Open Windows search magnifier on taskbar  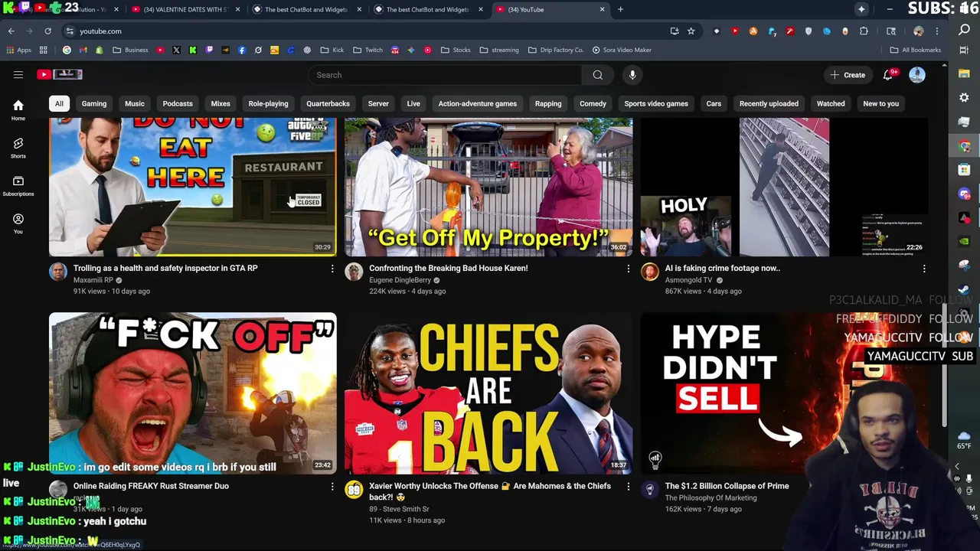965,29
